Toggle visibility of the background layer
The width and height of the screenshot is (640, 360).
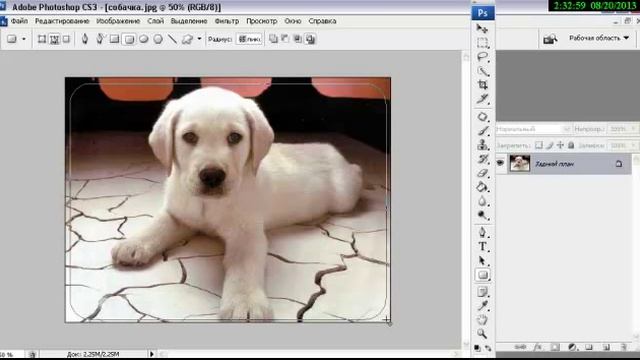[x=500, y=163]
